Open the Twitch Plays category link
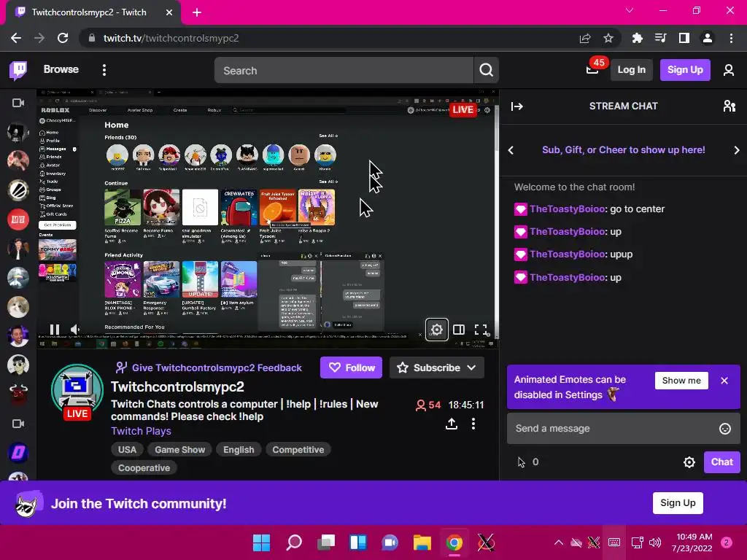The height and width of the screenshot is (560, 747). point(141,431)
